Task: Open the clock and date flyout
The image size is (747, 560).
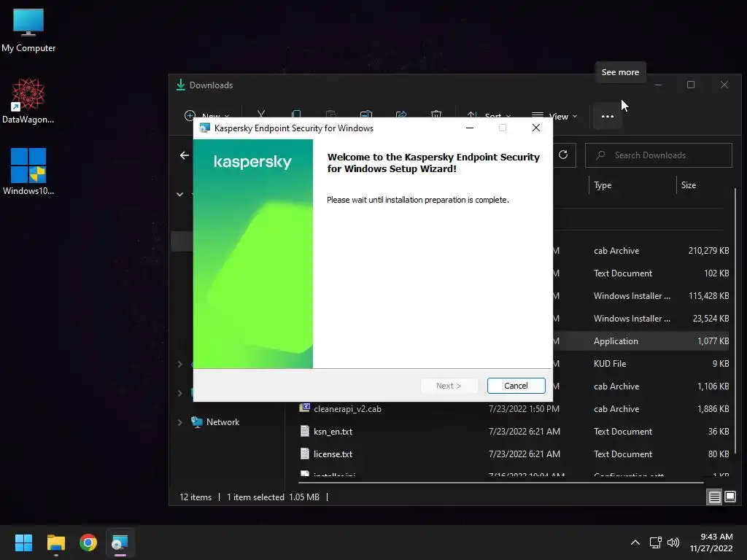Action: pyautogui.click(x=711, y=542)
